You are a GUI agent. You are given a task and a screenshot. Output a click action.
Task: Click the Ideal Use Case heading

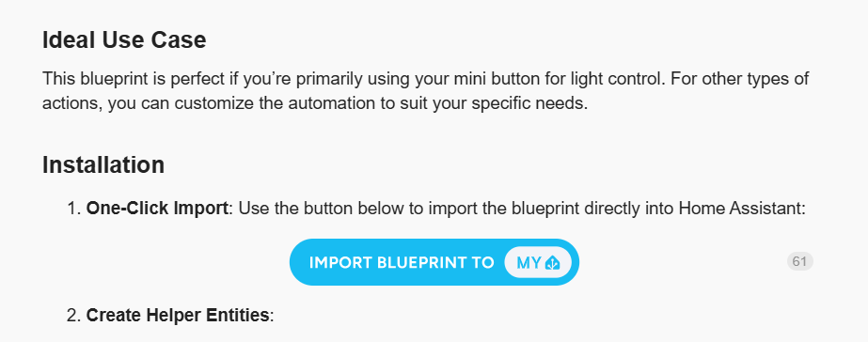(x=124, y=39)
